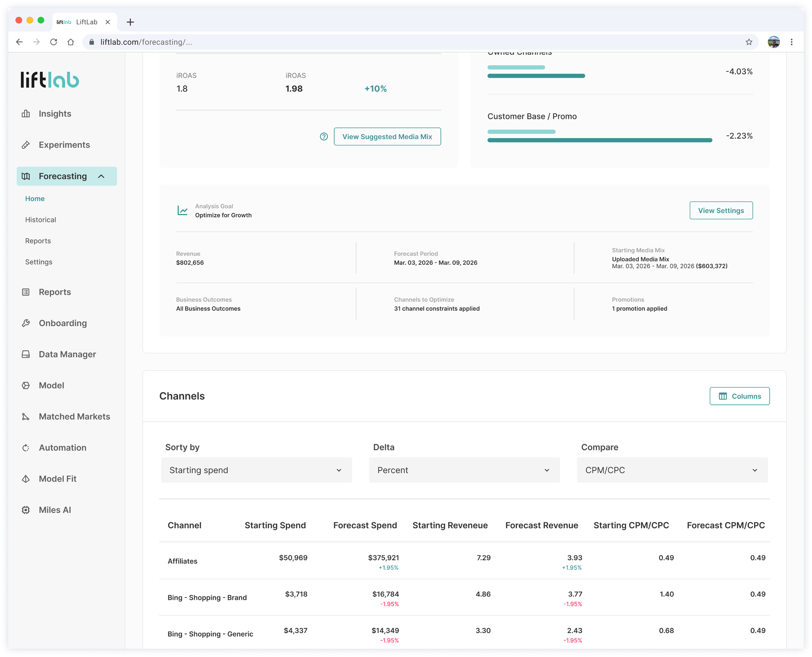Collapse the Forecasting menu chevron

point(101,176)
